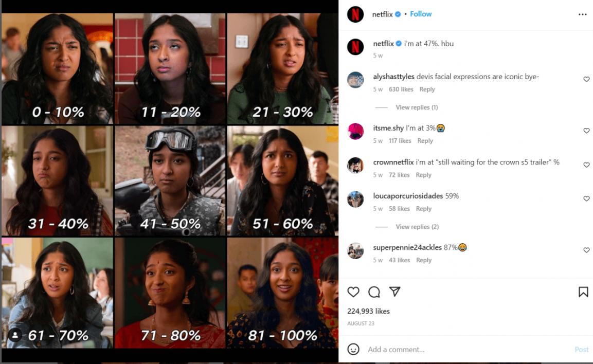
Task: Like alyshasttyles' comment with heart
Action: pyautogui.click(x=586, y=79)
